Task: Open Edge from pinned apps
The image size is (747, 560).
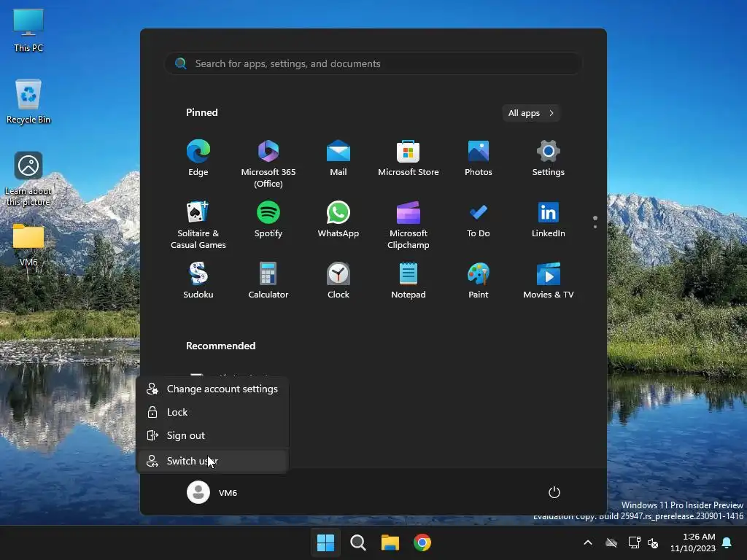Action: point(198,158)
